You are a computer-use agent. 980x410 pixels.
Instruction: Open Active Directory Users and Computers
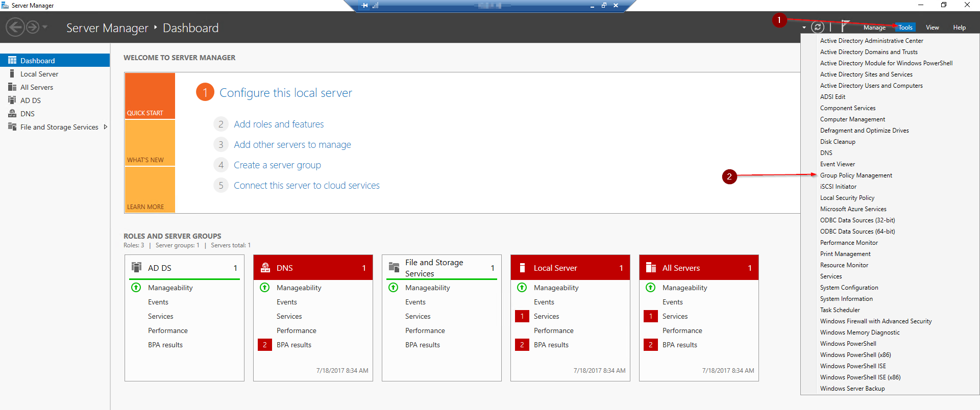point(871,86)
